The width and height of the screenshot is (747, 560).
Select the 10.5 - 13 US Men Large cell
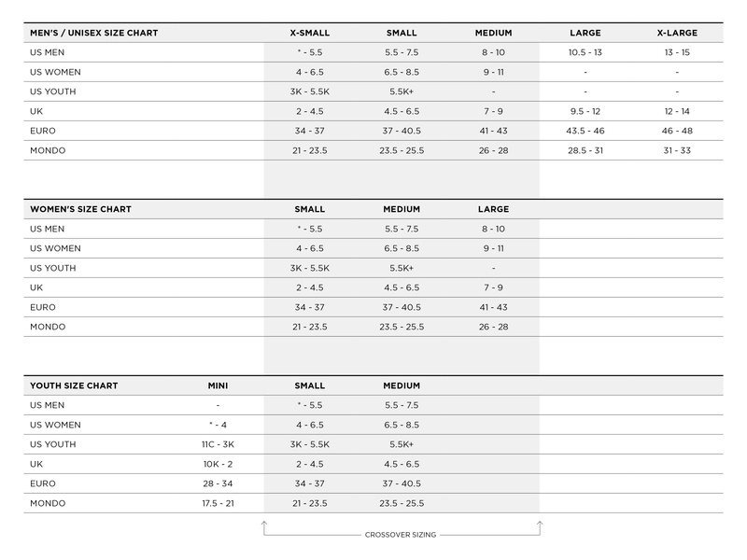click(585, 52)
